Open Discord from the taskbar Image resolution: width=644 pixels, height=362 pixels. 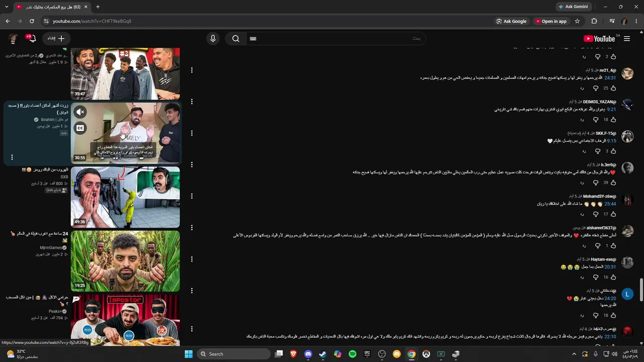click(x=308, y=354)
